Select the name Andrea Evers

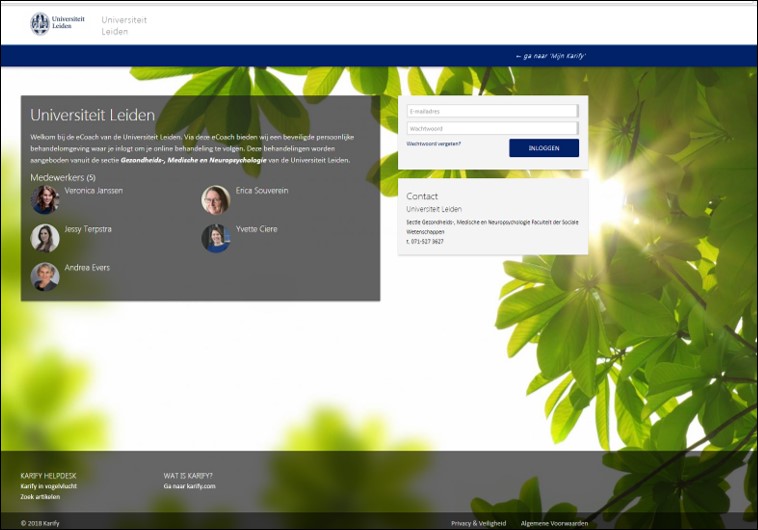click(87, 268)
